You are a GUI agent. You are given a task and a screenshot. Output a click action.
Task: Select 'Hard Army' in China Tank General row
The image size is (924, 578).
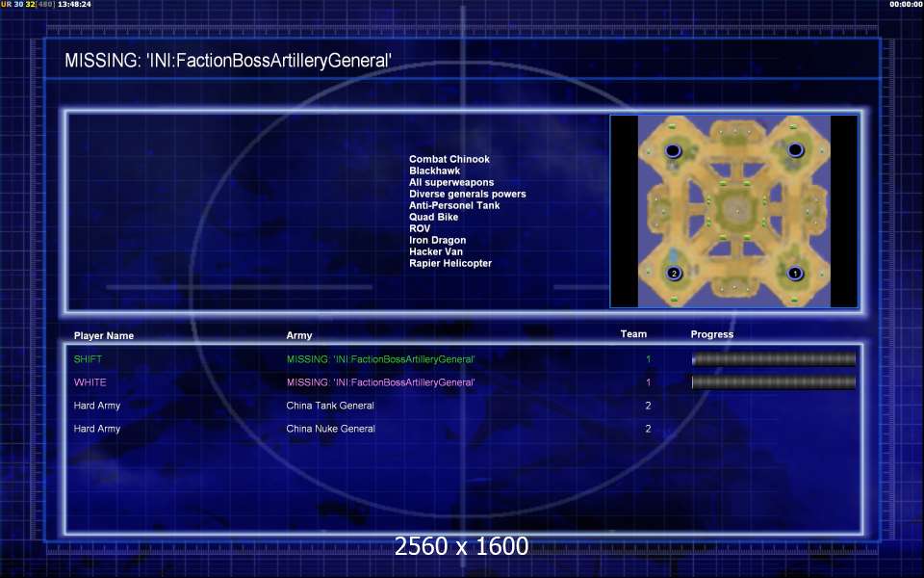pos(96,406)
